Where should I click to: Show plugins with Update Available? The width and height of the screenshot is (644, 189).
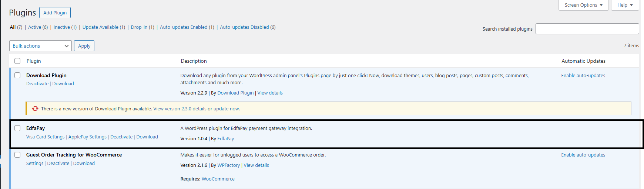tap(100, 27)
